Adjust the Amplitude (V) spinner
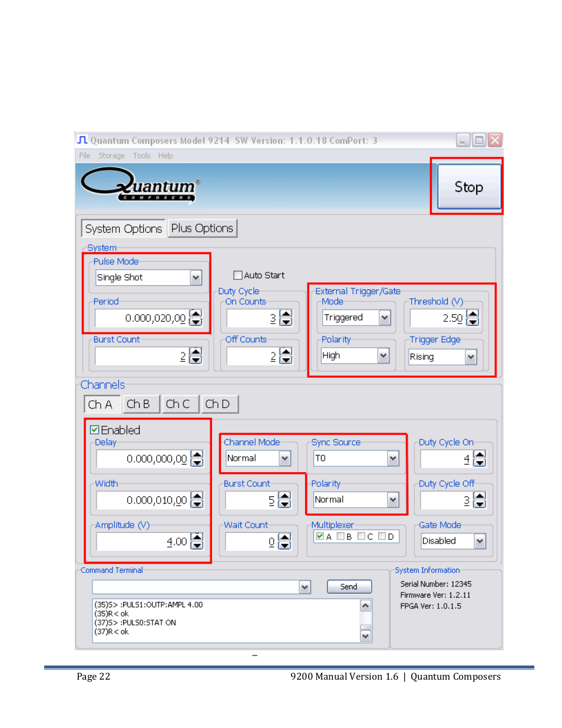 pyautogui.click(x=197, y=541)
